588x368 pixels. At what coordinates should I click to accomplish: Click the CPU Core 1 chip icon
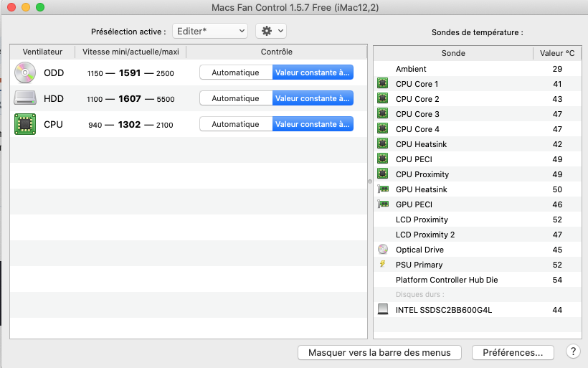(382, 84)
